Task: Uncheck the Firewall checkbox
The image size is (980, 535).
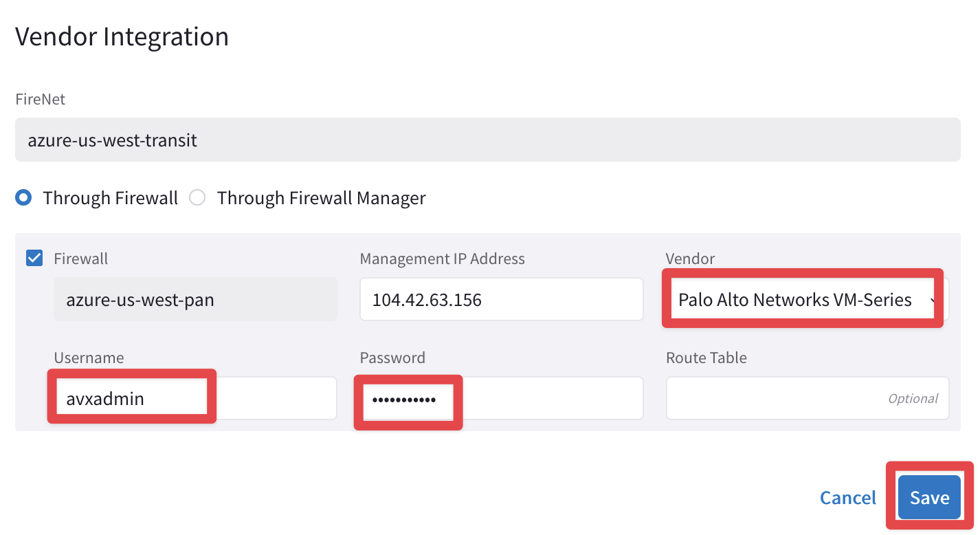Action: (34, 258)
